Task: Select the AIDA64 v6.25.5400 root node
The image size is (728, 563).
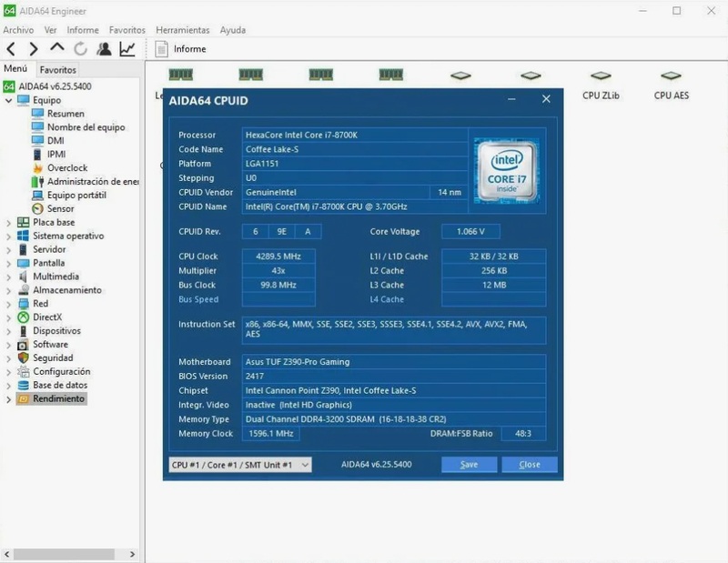Action: pyautogui.click(x=55, y=86)
